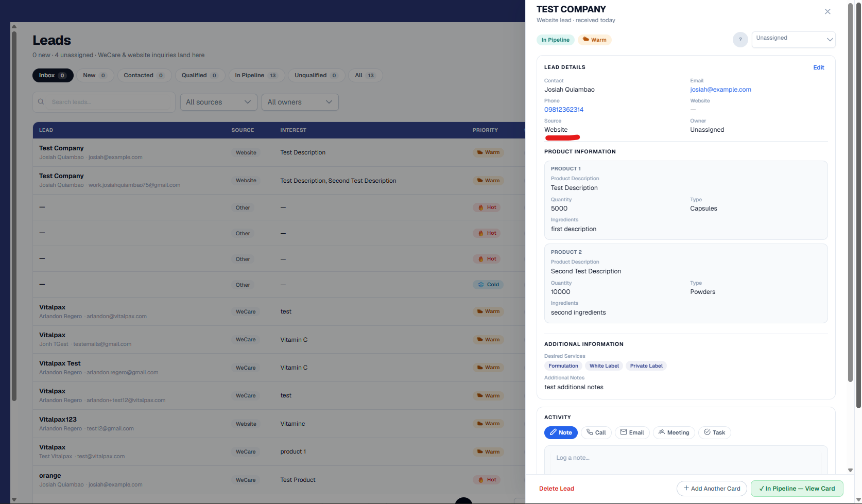This screenshot has width=862, height=504.
Task: Click the scroll down arrow of panel scrollbar
Action: tap(851, 470)
